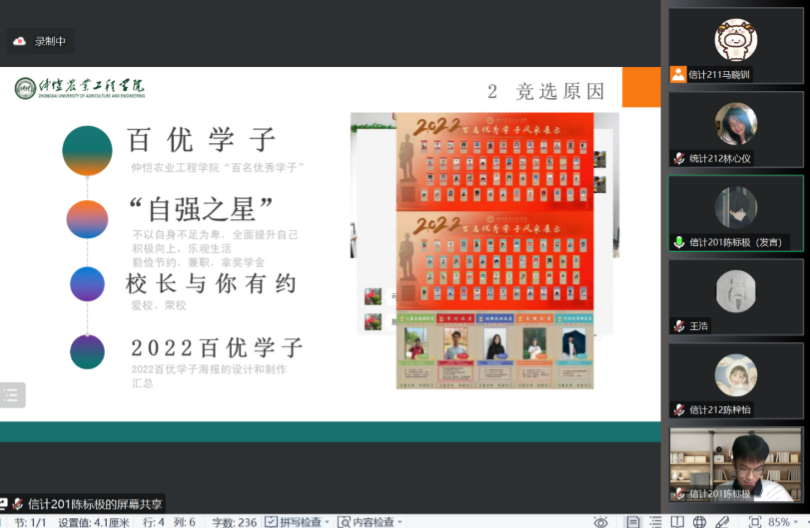Open the 内容检查 dropdown arrow
This screenshot has height=529, width=810.
point(400,522)
